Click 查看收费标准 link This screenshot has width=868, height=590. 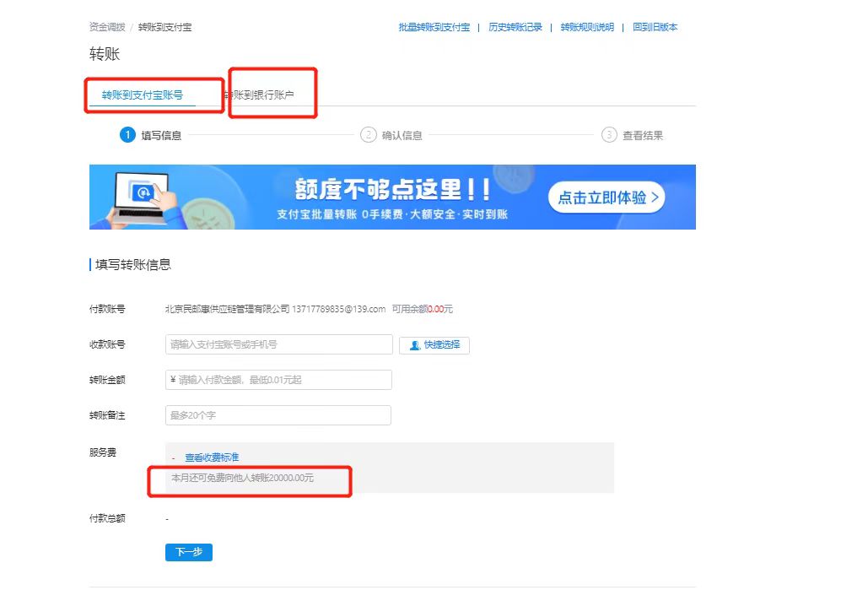click(x=212, y=457)
